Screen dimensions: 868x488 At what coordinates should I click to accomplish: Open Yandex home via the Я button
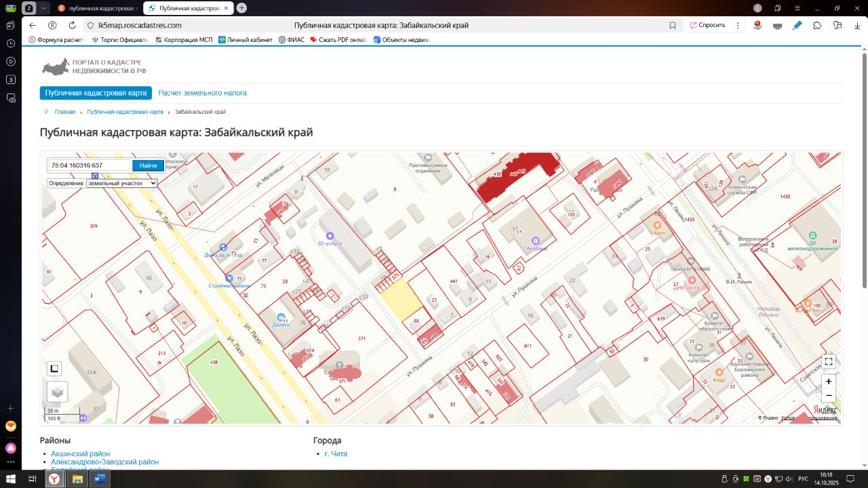(x=52, y=25)
